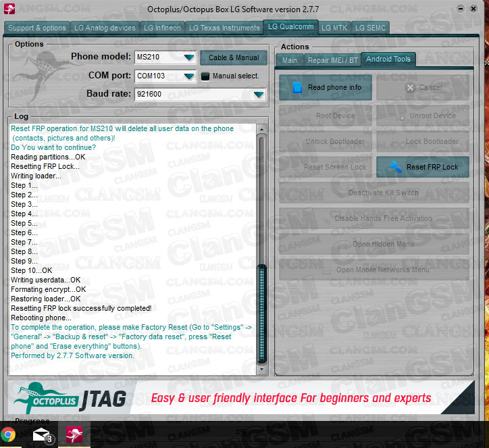Open the Main actions tab
The width and height of the screenshot is (489, 448).
[289, 60]
